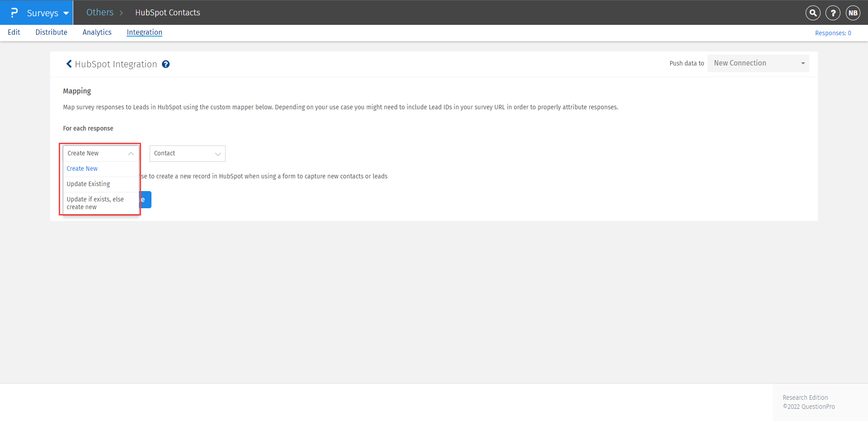Screen dimensions: 868x421
Task: Open the search magnifier icon
Action: tap(813, 13)
